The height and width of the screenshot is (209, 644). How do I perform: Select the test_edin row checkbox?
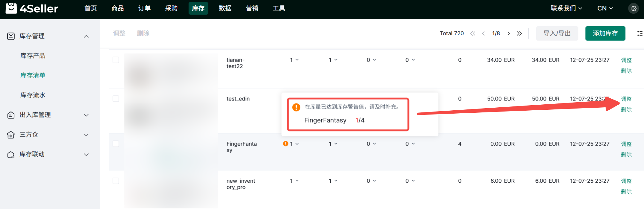pos(116,99)
